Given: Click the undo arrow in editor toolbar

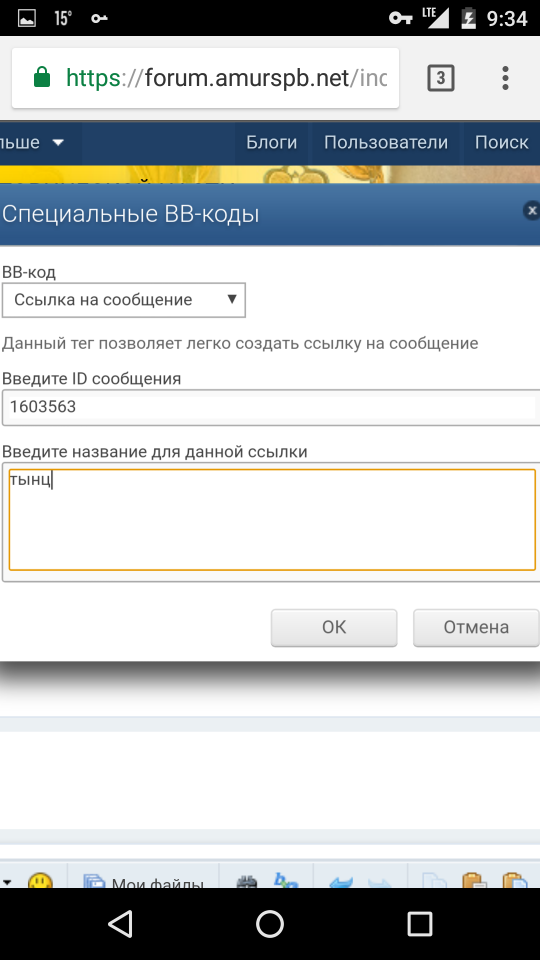Looking at the screenshot, I should coord(342,882).
